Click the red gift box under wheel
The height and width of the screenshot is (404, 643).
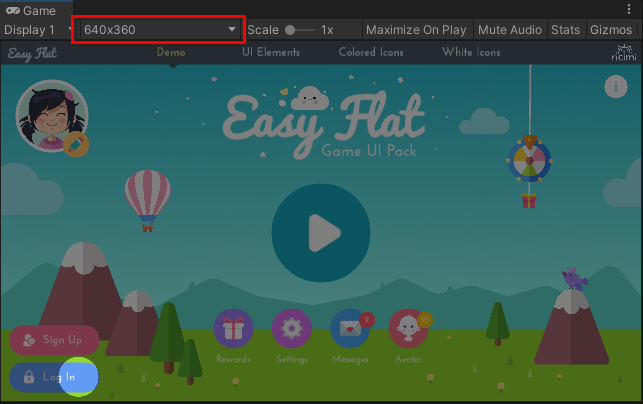pyautogui.click(x=529, y=201)
